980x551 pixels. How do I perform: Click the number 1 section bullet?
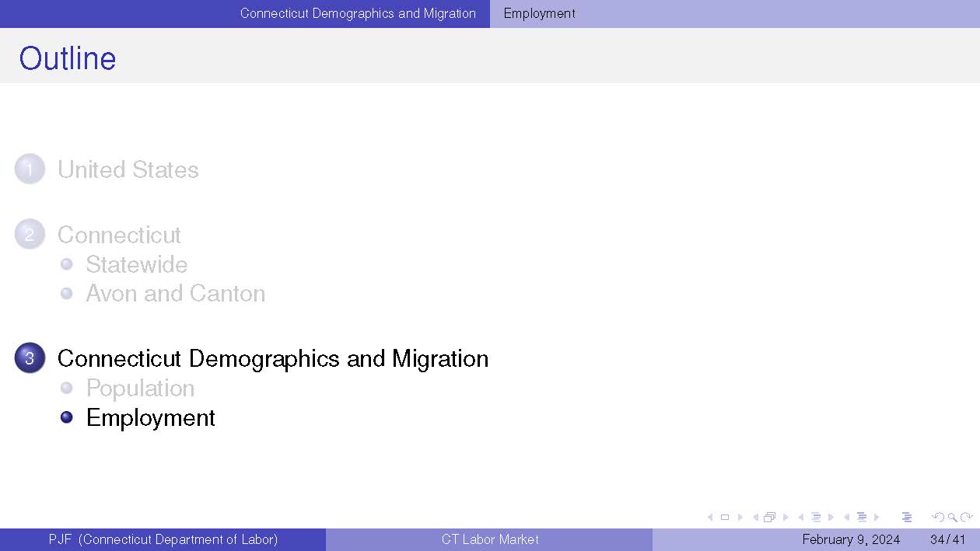[30, 169]
